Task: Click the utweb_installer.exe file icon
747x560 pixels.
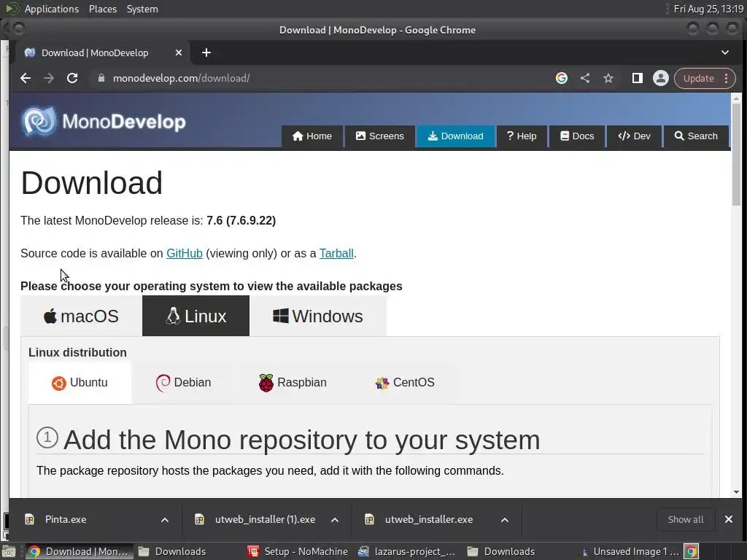Action: pyautogui.click(x=370, y=519)
